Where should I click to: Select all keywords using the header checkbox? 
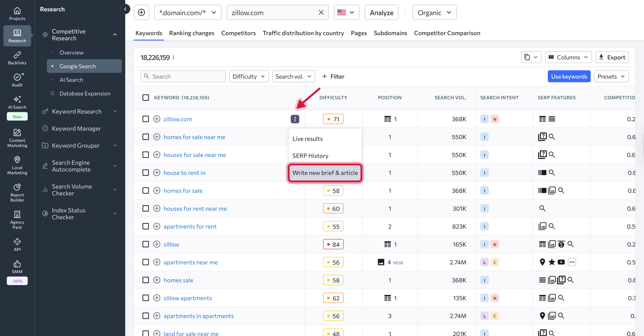click(146, 98)
